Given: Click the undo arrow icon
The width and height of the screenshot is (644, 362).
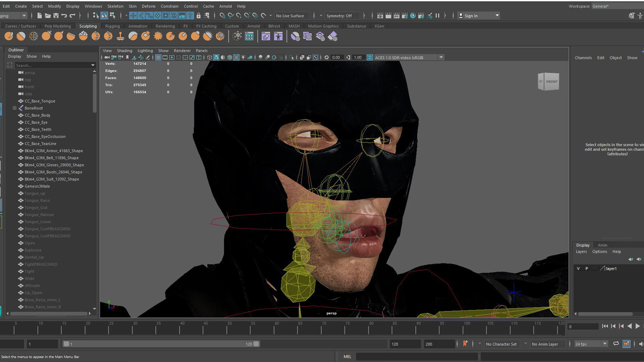Looking at the screenshot, I should tap(64, 16).
